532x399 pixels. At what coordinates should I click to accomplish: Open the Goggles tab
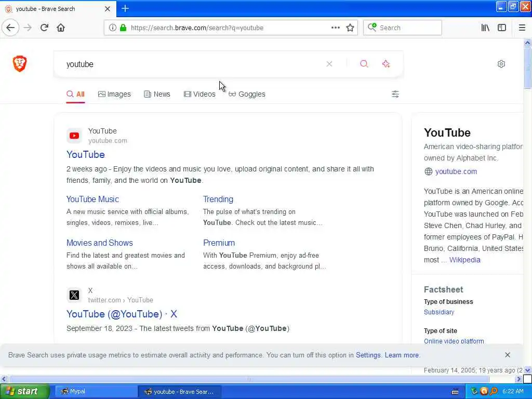pyautogui.click(x=247, y=94)
